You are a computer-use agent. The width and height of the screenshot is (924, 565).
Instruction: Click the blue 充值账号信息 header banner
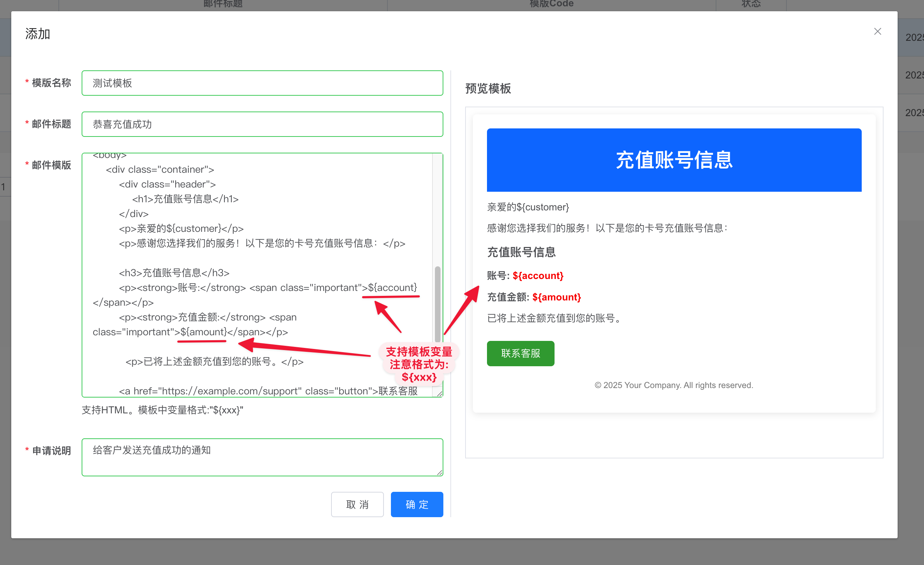tap(674, 160)
